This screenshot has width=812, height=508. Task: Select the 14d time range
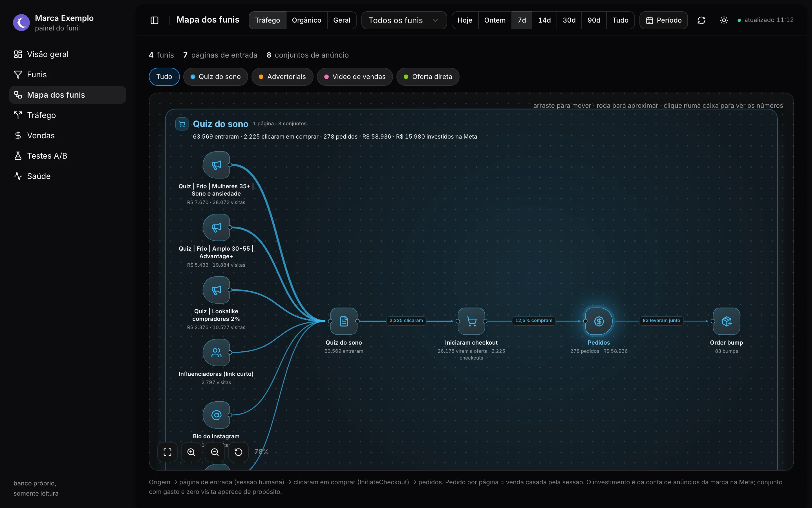tap(544, 20)
